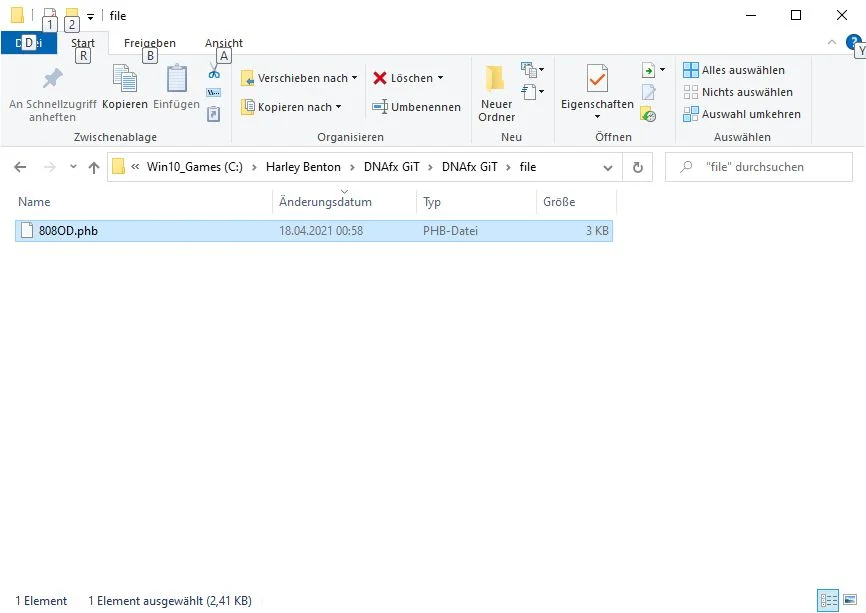This screenshot has width=866, height=613.
Task: Click the scissors cut icon
Action: pos(214,71)
